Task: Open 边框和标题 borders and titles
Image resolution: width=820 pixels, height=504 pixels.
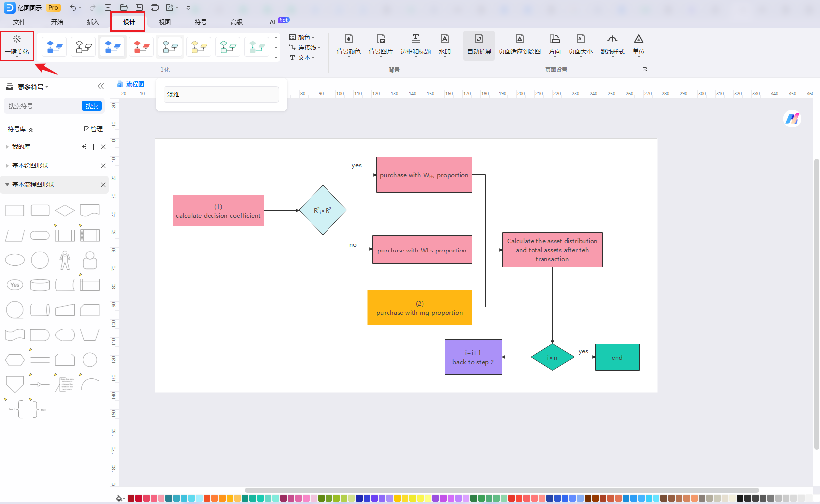Action: tap(415, 45)
